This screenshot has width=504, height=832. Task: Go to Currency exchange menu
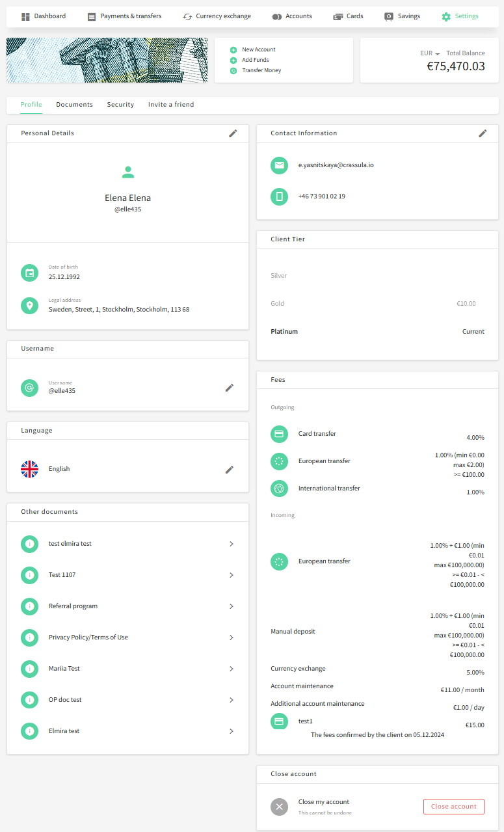[217, 16]
